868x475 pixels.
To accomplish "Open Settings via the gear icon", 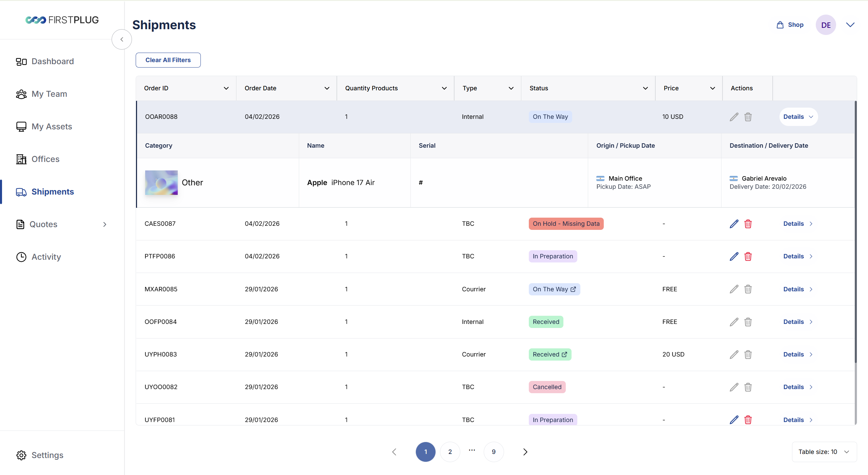I will click(x=21, y=455).
